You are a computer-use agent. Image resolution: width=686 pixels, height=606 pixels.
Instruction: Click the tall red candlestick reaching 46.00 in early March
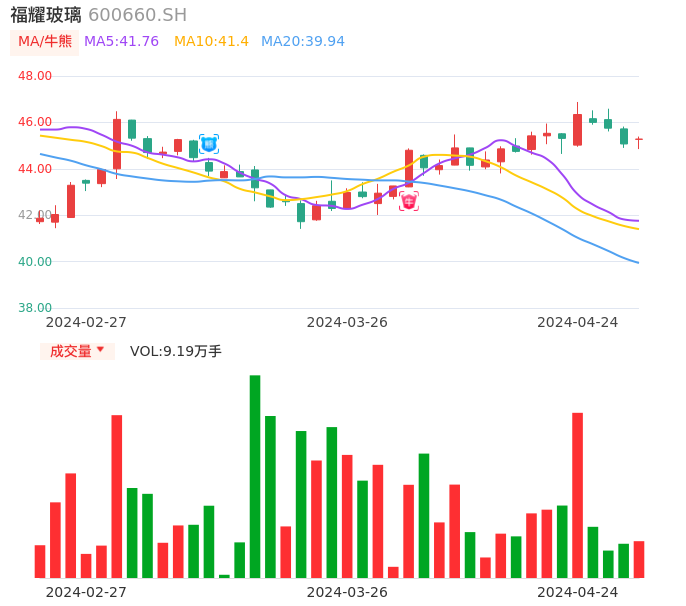[117, 144]
